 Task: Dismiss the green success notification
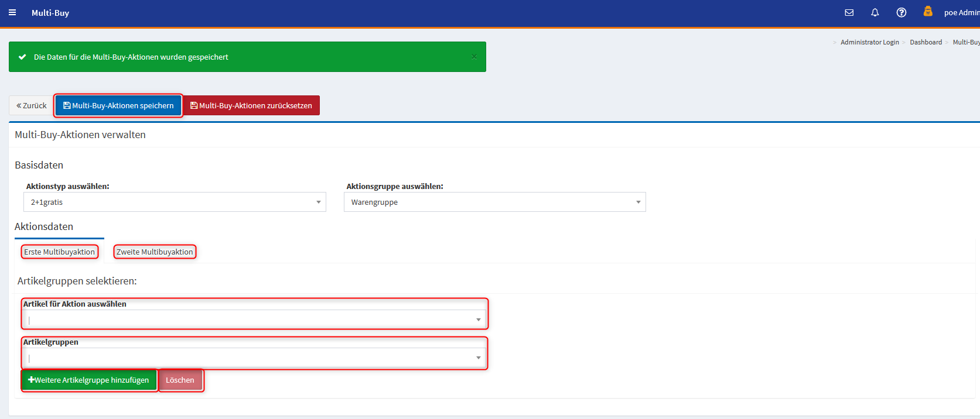pos(474,57)
